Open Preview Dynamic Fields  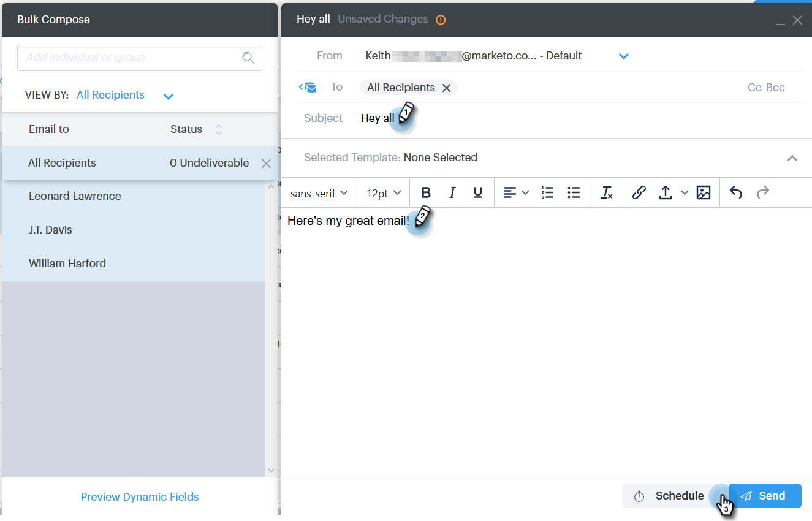[x=140, y=497]
